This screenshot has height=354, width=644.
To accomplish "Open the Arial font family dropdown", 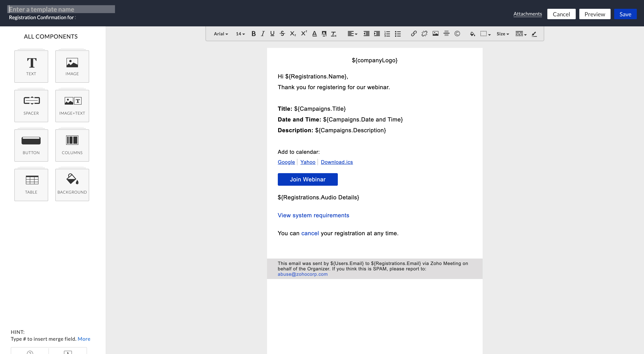I will (220, 34).
